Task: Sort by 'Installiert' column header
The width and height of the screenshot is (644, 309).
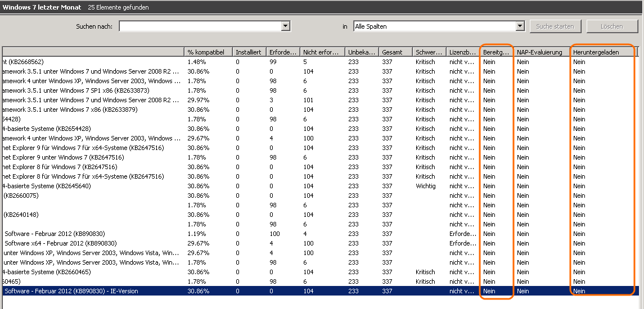Action: (249, 52)
